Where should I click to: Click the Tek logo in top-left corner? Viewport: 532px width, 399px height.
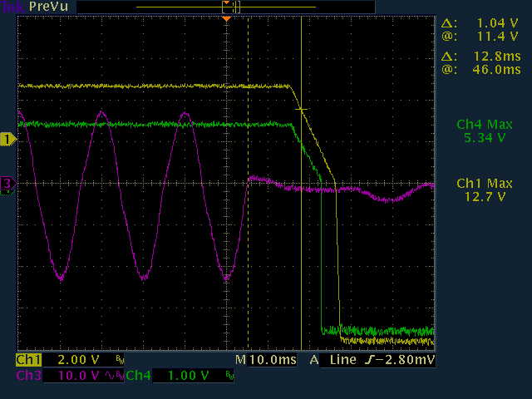(8, 7)
